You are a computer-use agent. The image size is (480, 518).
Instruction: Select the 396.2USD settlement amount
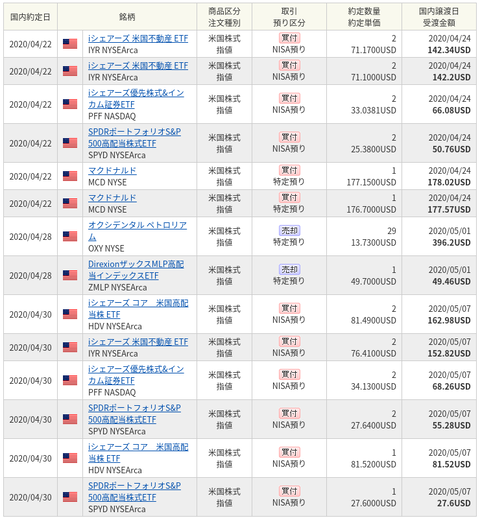(x=451, y=243)
